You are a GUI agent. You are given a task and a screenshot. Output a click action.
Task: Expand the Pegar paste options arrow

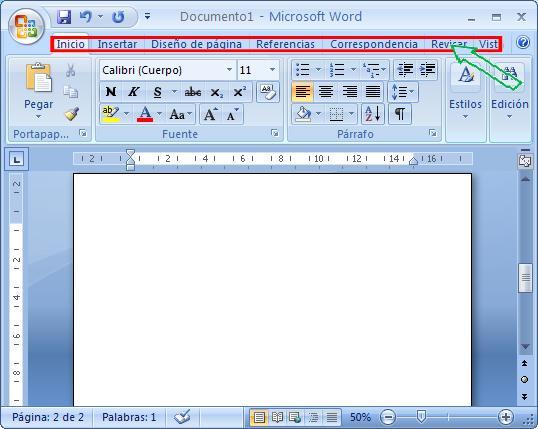click(38, 117)
